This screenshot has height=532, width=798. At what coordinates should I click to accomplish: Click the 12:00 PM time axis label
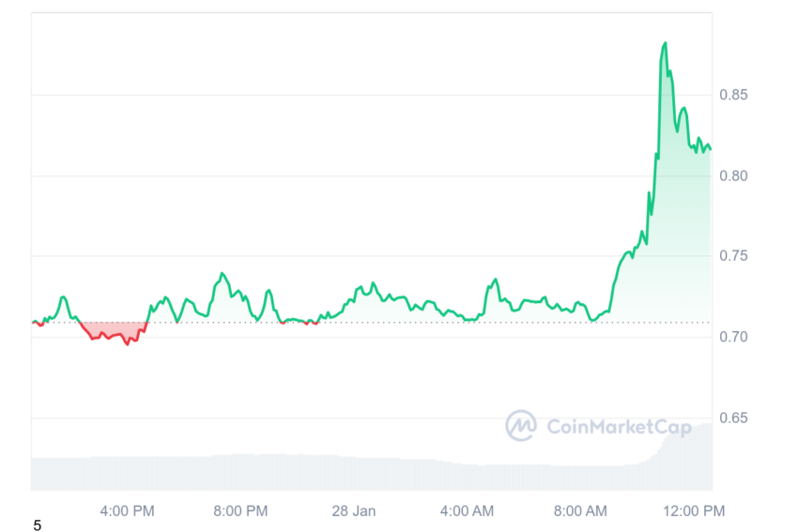coord(694,510)
